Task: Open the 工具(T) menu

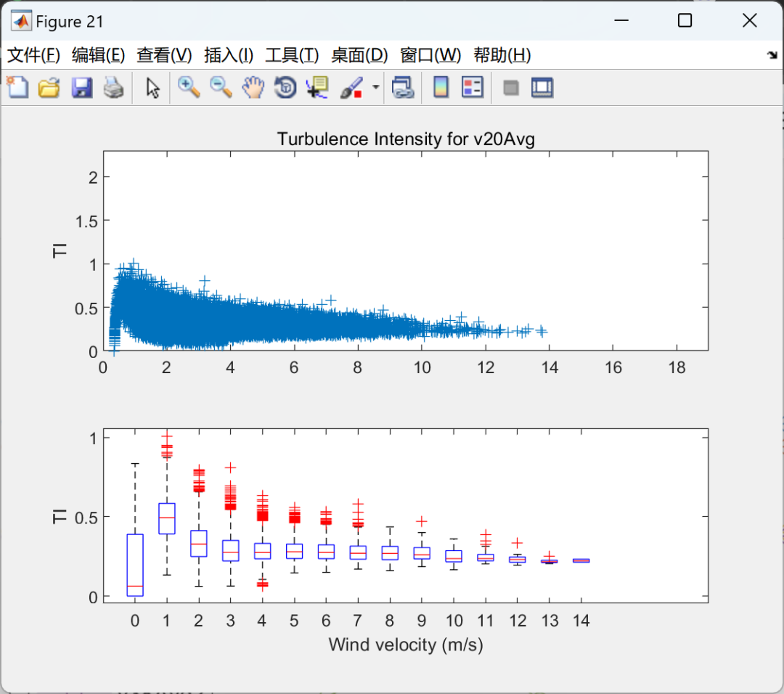Action: (292, 55)
